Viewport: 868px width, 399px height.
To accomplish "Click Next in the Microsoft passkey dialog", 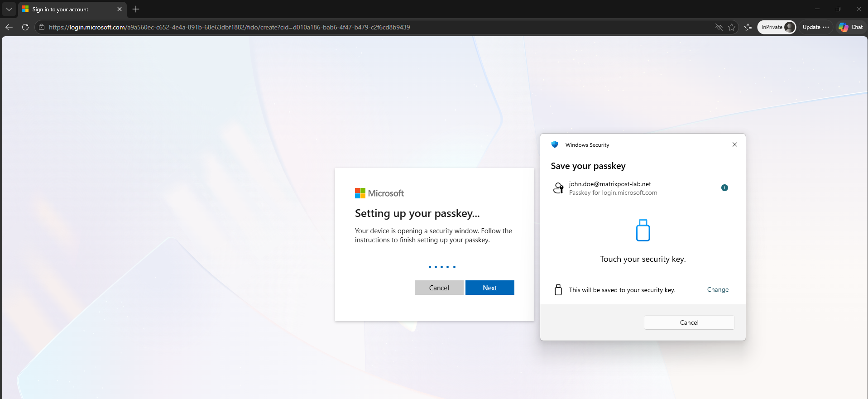I will point(489,288).
